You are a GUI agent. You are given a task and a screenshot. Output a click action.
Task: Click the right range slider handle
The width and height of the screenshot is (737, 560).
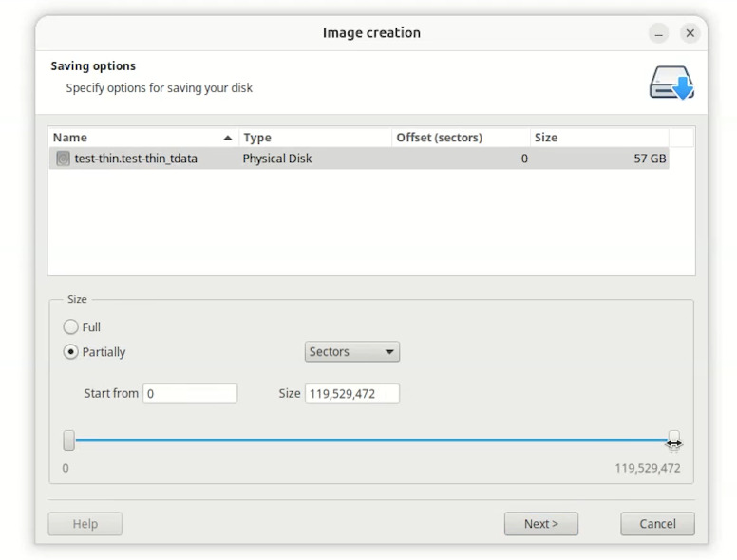[674, 440]
